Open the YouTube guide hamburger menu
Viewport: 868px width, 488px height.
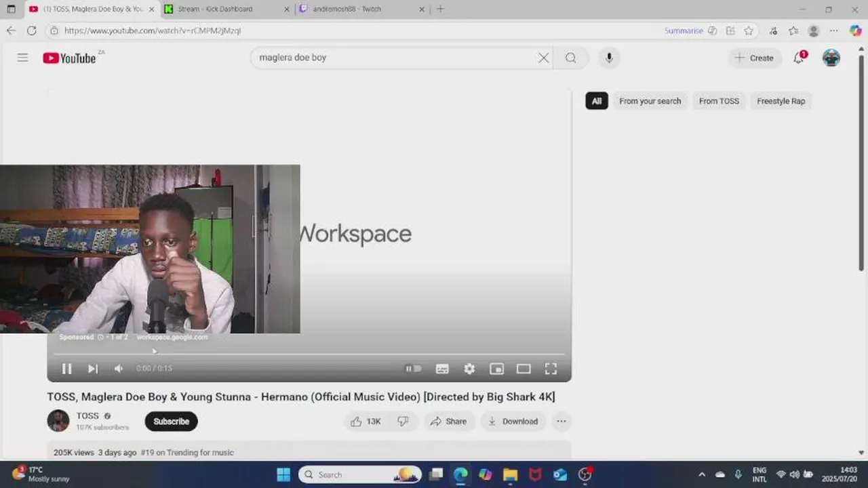pyautogui.click(x=22, y=58)
